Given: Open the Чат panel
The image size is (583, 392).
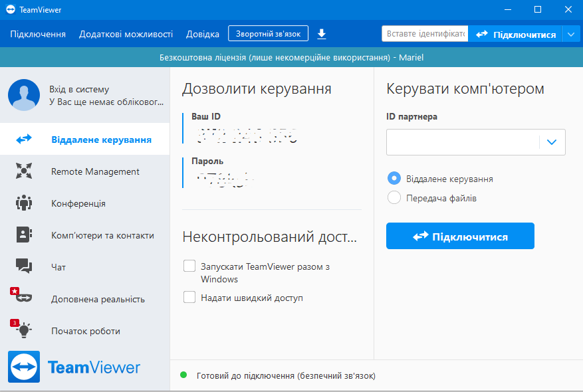Looking at the screenshot, I should [x=24, y=266].
